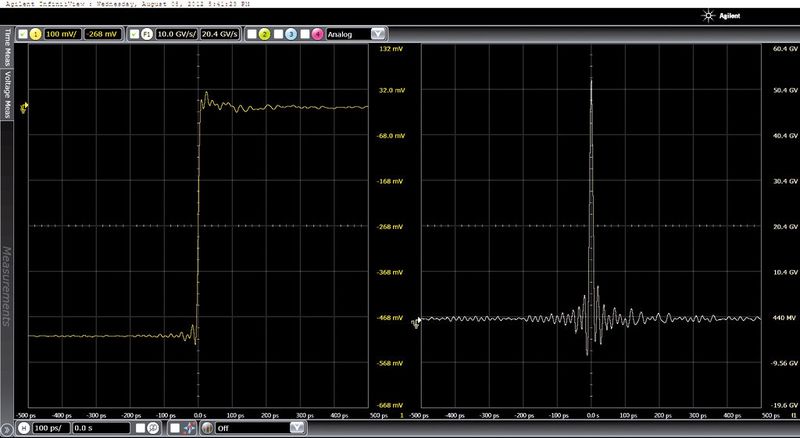Edit horizontal position 0.0 s field
This screenshot has width=800, height=438.
pyautogui.click(x=101, y=428)
